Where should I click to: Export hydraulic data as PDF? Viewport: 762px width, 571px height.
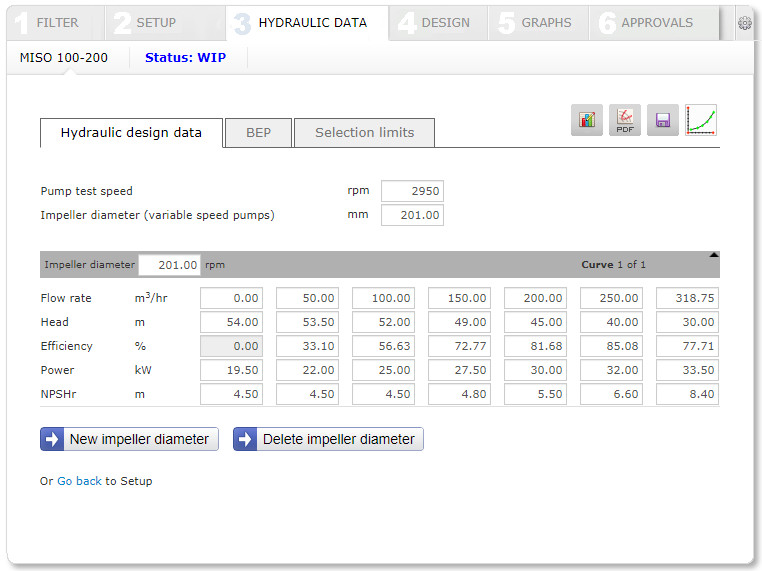click(x=625, y=121)
